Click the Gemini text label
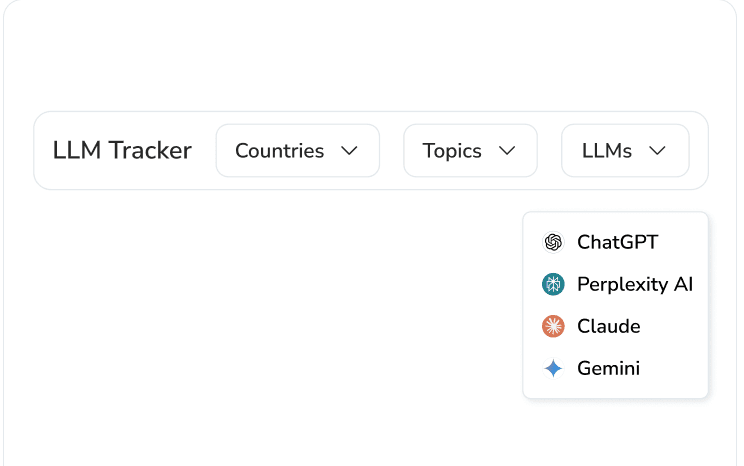The image size is (744, 466). click(608, 368)
